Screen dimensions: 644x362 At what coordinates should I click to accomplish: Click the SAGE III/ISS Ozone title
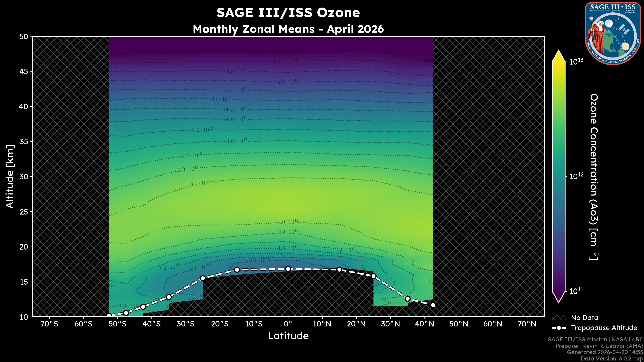[x=288, y=13]
